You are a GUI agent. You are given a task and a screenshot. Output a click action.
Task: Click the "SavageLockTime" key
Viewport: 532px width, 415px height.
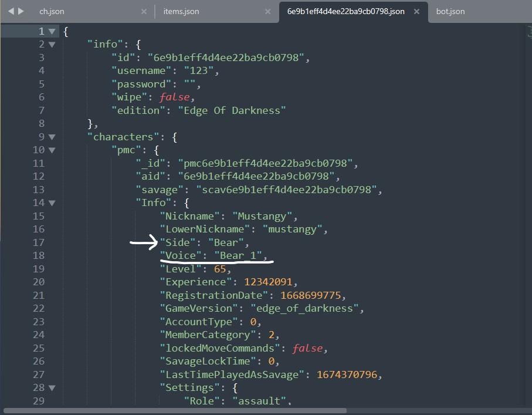208,362
